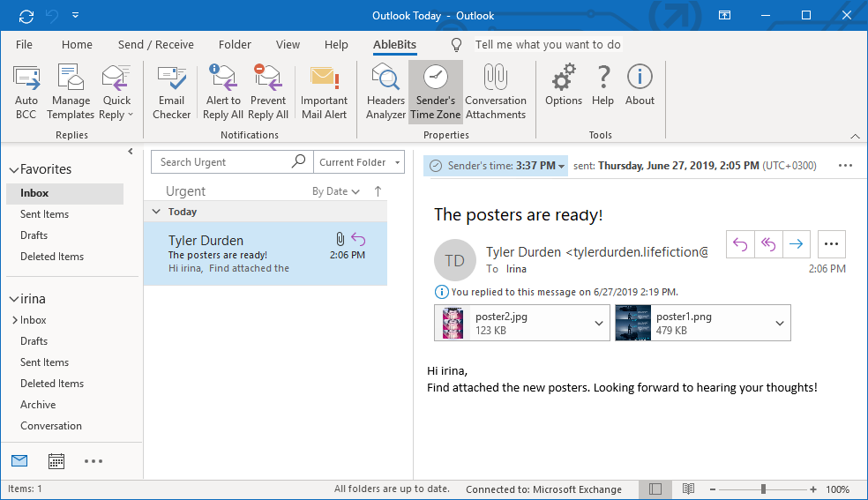
Task: Expand the poster2.jpg attachment menu
Action: [599, 323]
